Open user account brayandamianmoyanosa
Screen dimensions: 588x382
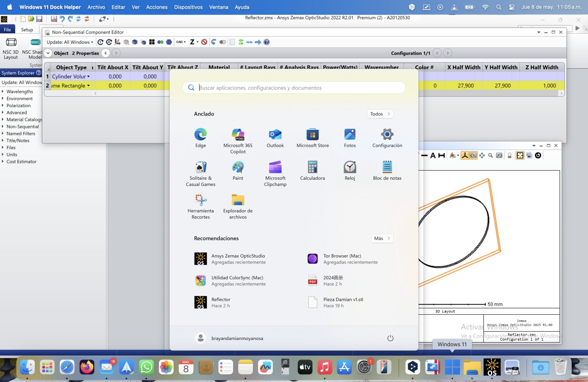pyautogui.click(x=229, y=338)
